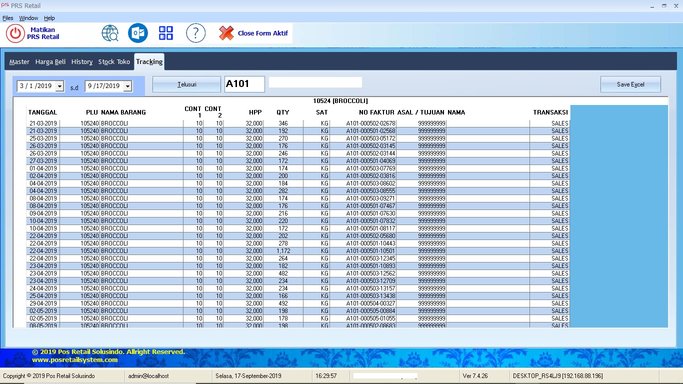683x384 pixels.
Task: Select the Tracking tab
Action: pyautogui.click(x=149, y=62)
